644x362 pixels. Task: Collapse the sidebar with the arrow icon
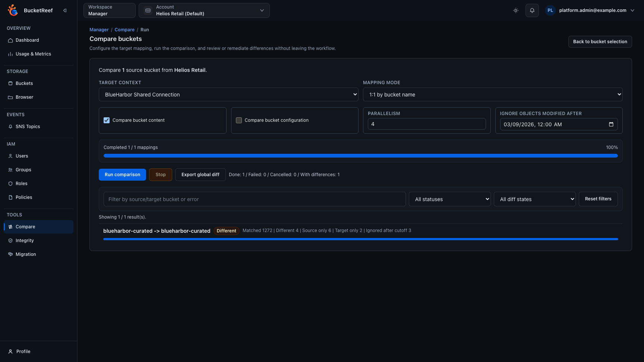(65, 10)
